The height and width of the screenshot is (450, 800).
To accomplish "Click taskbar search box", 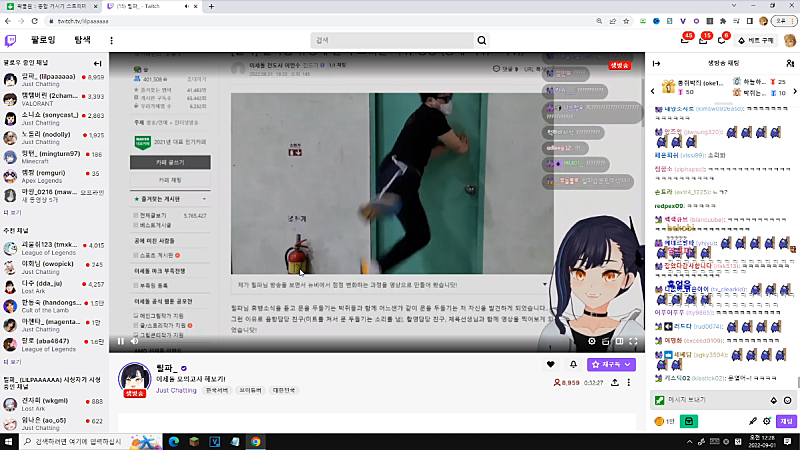I will pos(91,442).
